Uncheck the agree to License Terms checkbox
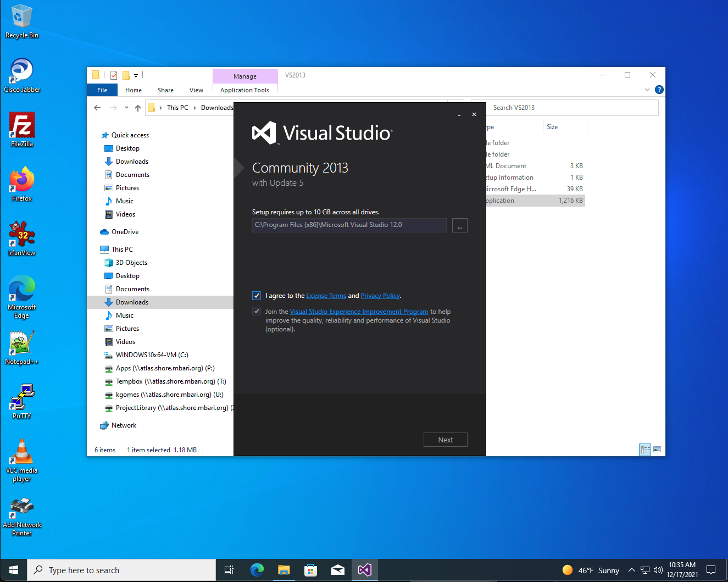This screenshot has width=728, height=582. [x=257, y=296]
